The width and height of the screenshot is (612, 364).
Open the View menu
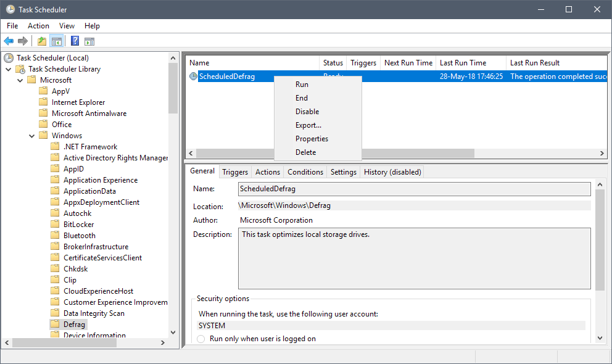[67, 26]
